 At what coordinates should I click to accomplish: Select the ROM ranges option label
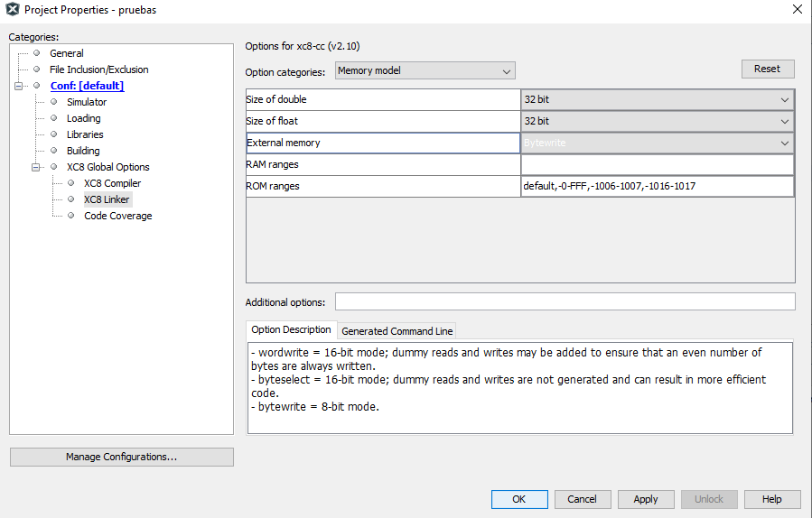coord(383,186)
